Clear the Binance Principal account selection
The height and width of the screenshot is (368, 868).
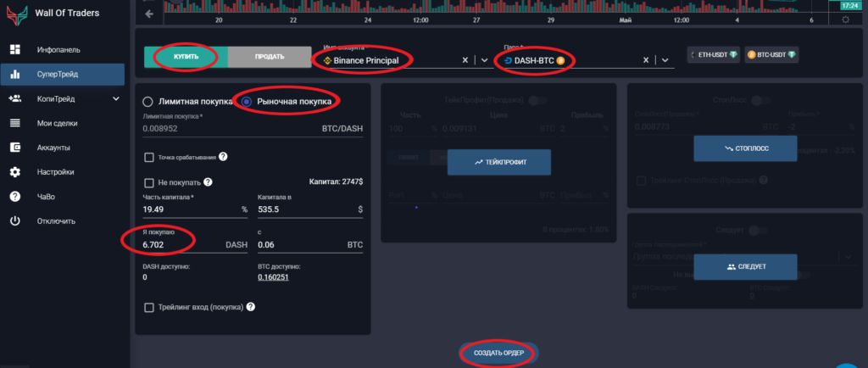click(x=465, y=60)
